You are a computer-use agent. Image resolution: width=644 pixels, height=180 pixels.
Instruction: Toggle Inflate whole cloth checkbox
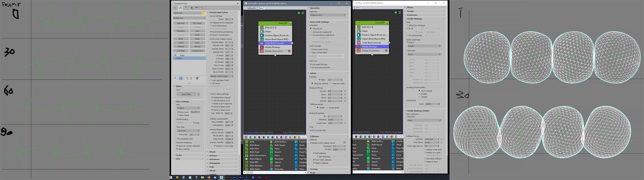[x=425, y=149]
